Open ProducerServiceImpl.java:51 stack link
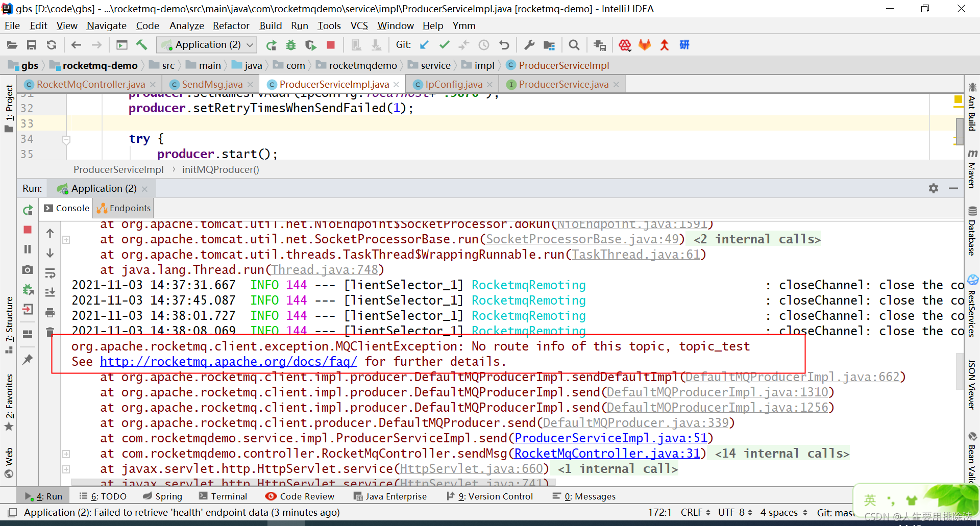 [611, 438]
